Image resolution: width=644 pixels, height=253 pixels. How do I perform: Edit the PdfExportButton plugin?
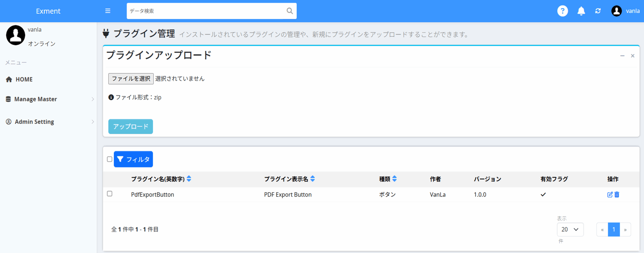pyautogui.click(x=610, y=194)
